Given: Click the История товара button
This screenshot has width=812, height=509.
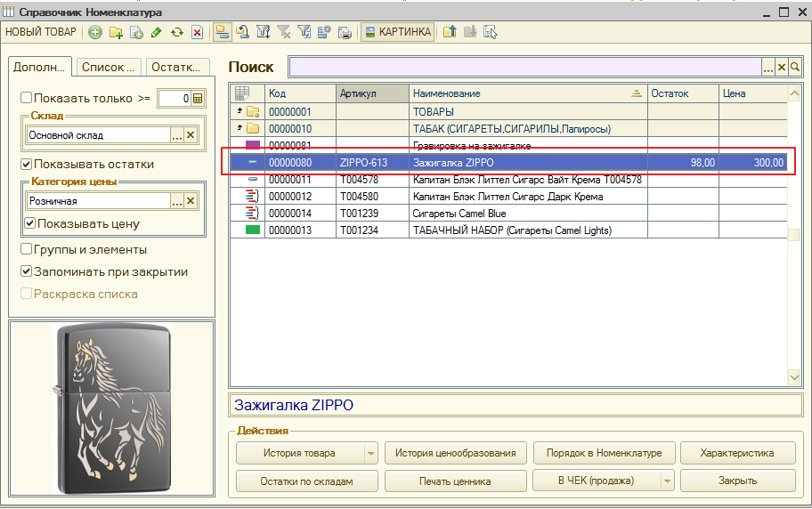Looking at the screenshot, I should coord(300,453).
